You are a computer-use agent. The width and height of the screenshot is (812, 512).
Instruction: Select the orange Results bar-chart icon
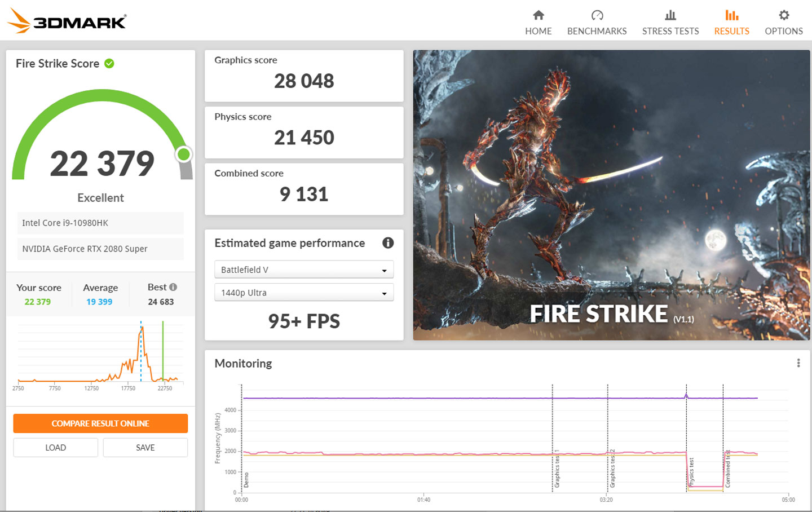tap(731, 16)
